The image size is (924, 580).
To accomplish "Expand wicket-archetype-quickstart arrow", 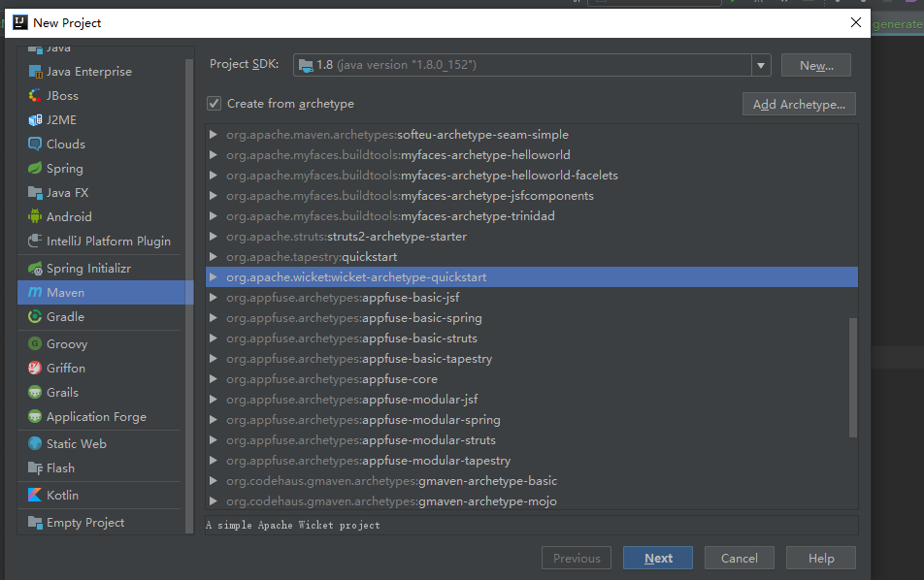I will pyautogui.click(x=214, y=277).
